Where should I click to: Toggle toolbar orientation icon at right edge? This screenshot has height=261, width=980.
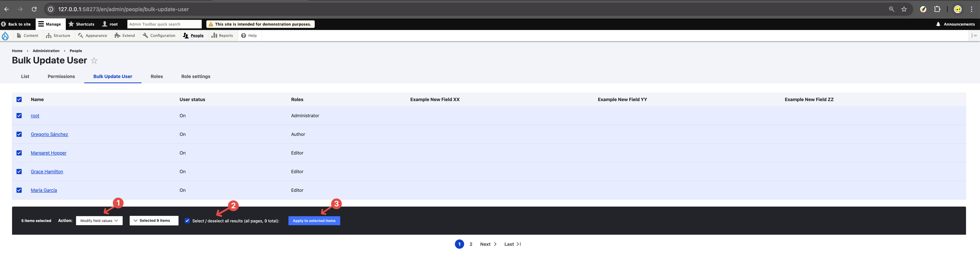coord(974,35)
